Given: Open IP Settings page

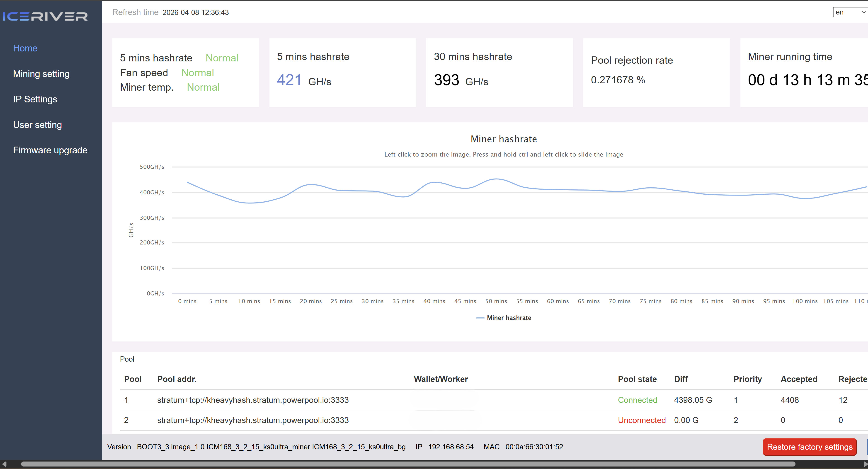Looking at the screenshot, I should coord(35,99).
